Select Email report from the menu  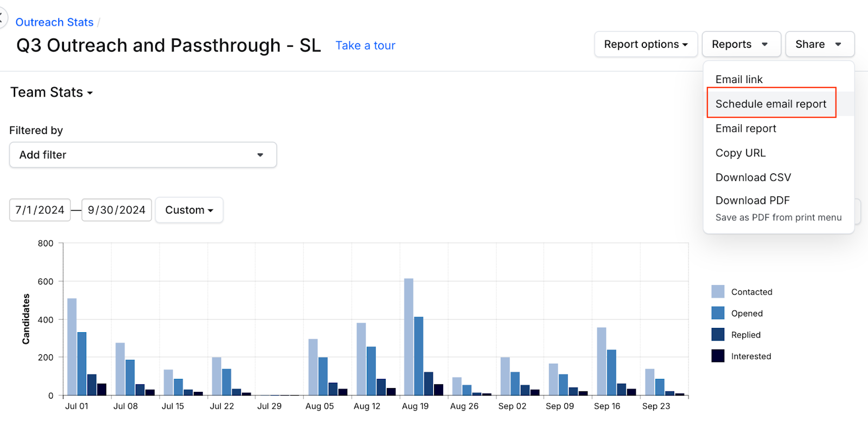click(x=745, y=129)
